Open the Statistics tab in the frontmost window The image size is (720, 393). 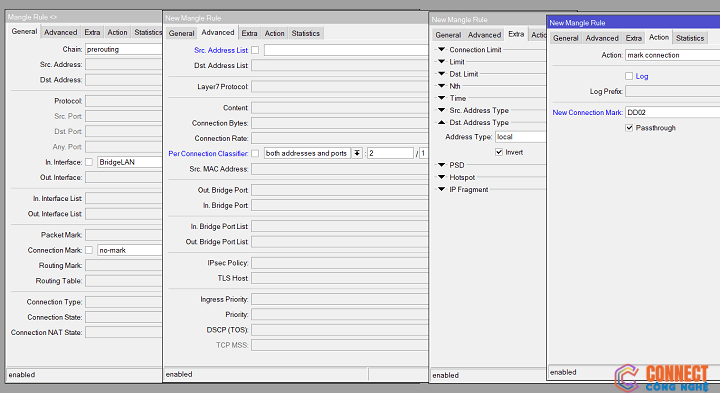(690, 38)
